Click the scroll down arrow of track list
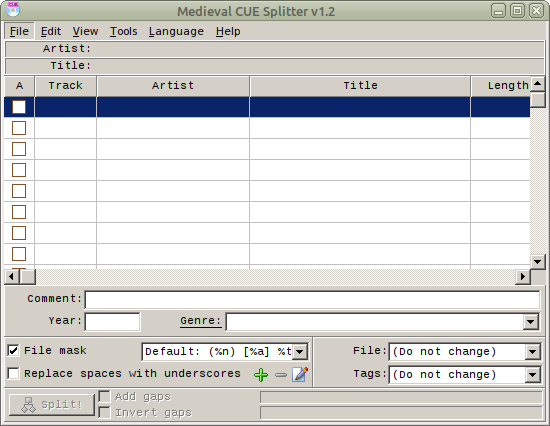 [537, 262]
